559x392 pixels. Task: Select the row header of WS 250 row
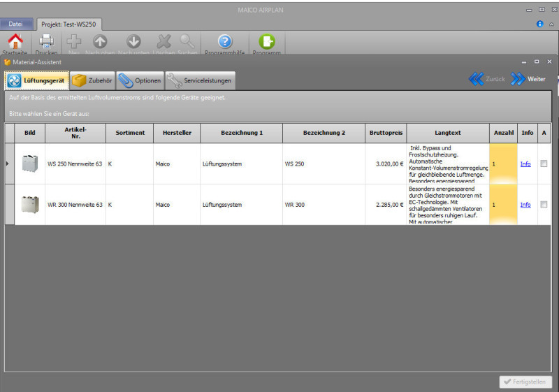coord(10,164)
